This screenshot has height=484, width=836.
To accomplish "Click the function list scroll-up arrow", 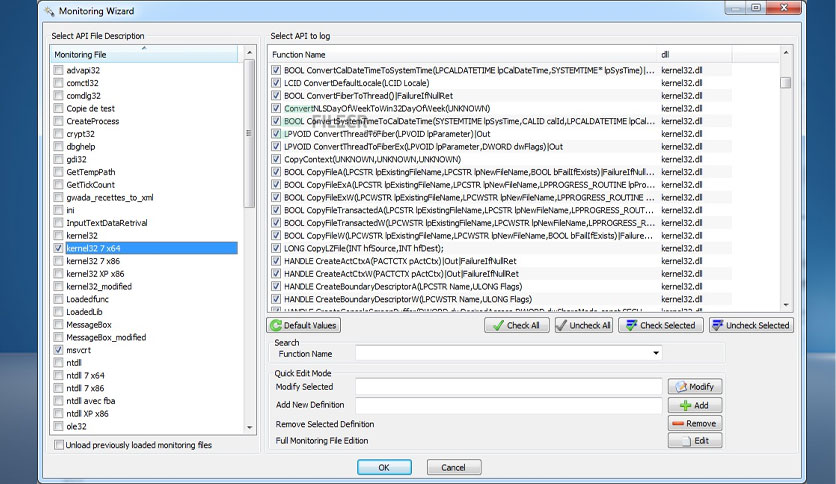I will pyautogui.click(x=786, y=53).
